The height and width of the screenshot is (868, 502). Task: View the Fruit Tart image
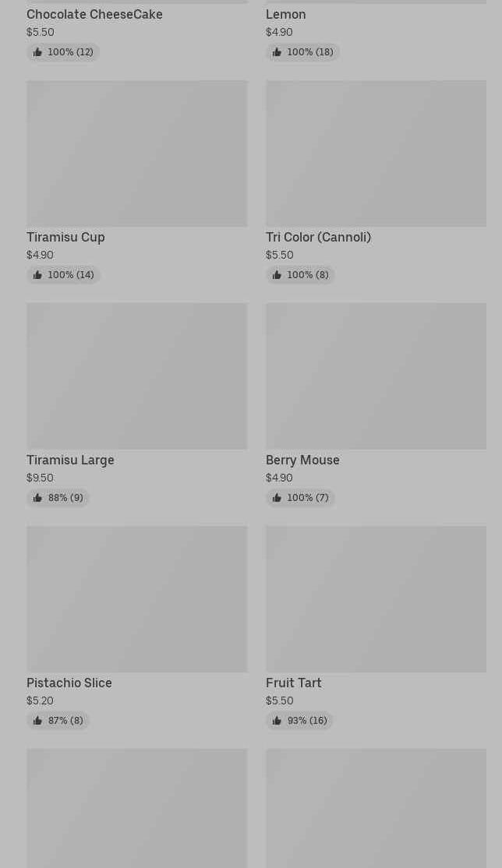(376, 599)
